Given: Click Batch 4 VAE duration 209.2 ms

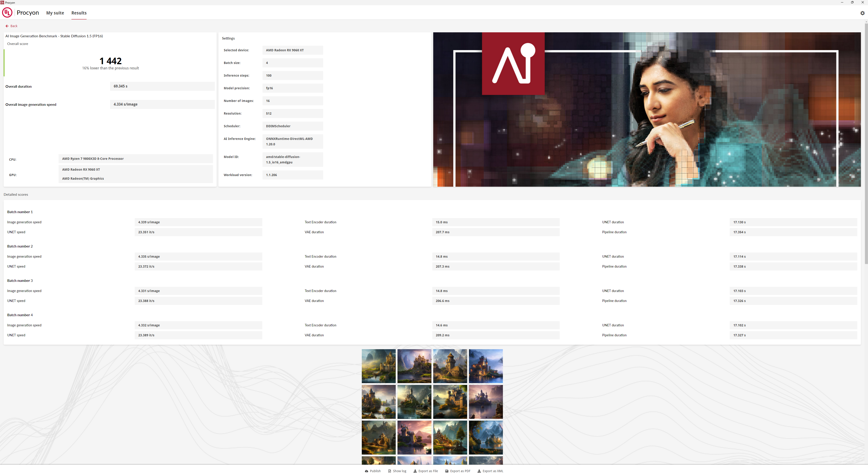Looking at the screenshot, I should pos(496,335).
